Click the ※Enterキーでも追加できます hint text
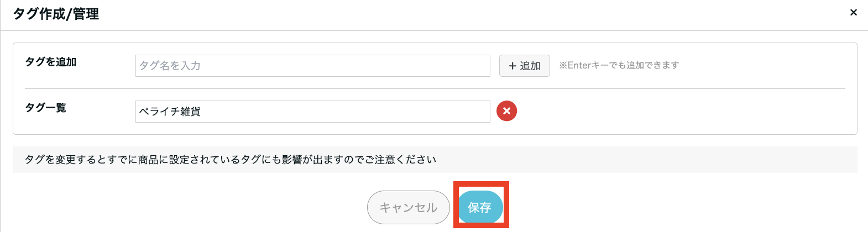The width and height of the screenshot is (868, 232). (619, 65)
